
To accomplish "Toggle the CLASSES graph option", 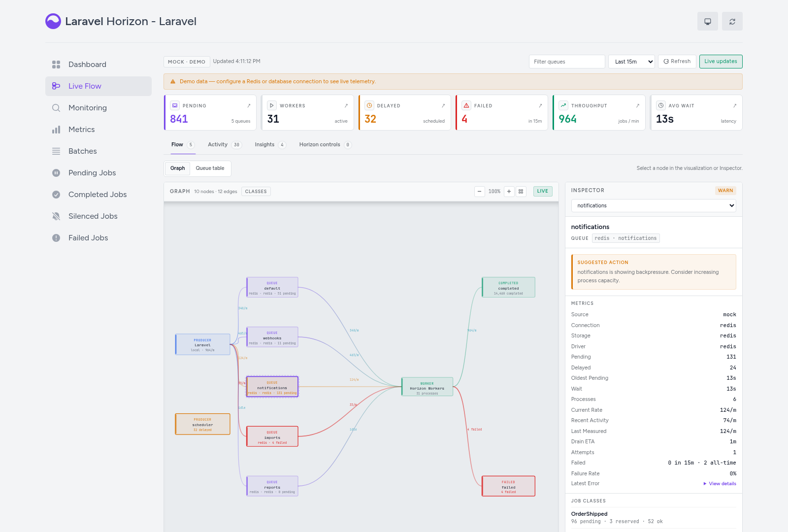I will [x=256, y=192].
